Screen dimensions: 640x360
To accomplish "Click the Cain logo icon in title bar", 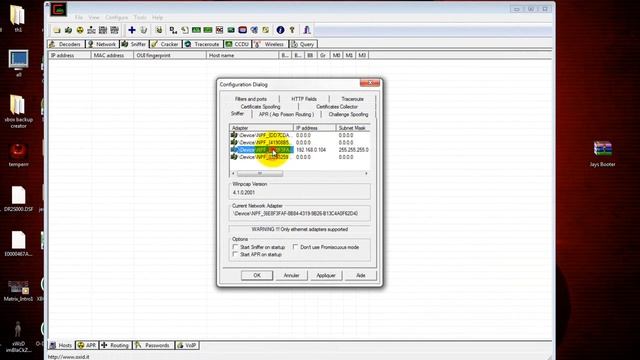I will [59, 9].
